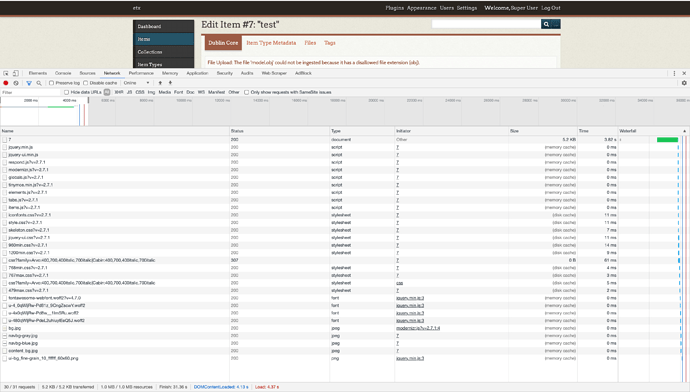Open Dashboard in the sidebar
The image size is (690, 392).
163,26
